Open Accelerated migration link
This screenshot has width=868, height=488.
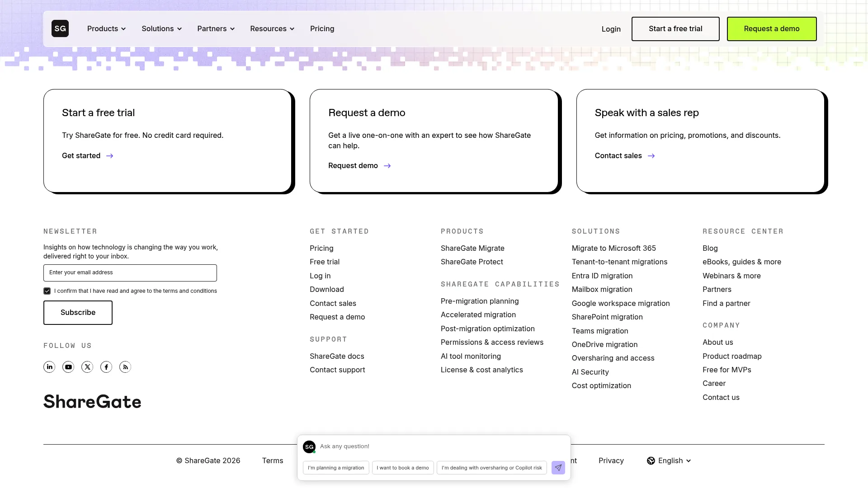(478, 315)
